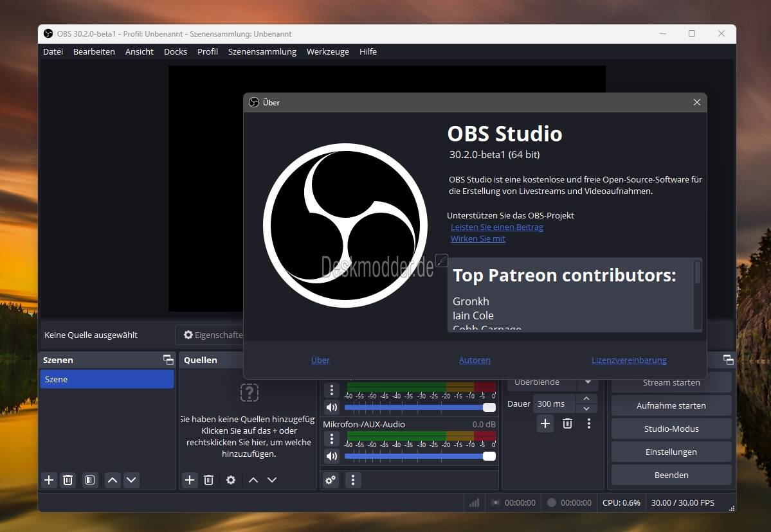Screen dimensions: 771x532
Task: Open the Profil menu
Action: [208, 51]
